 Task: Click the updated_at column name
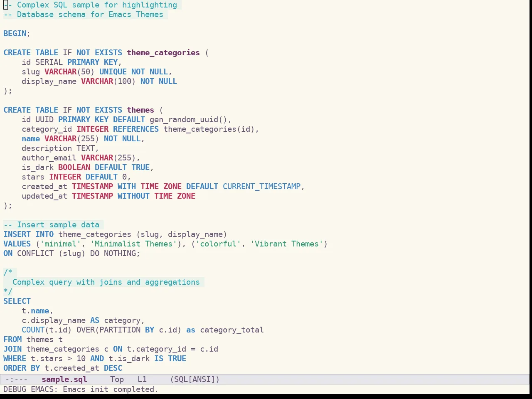[x=44, y=196]
